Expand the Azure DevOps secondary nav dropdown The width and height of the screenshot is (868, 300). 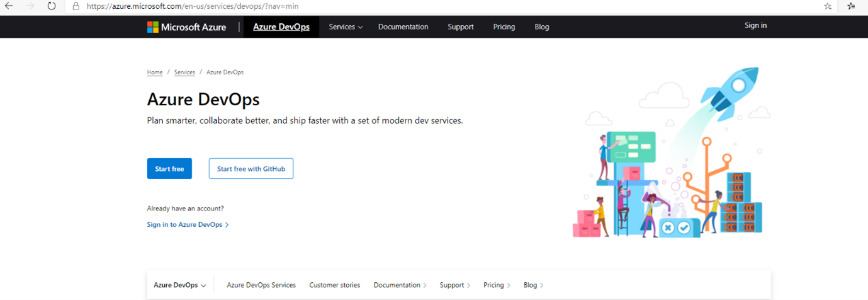(180, 286)
